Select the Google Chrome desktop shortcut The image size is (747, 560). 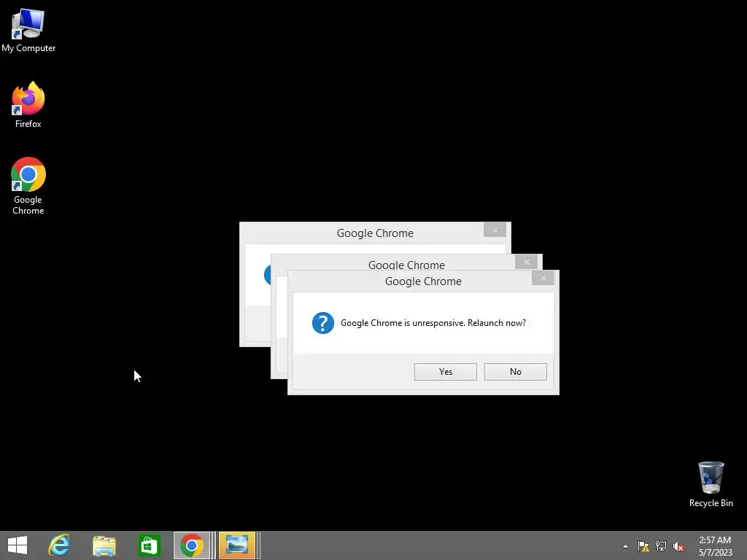point(28,186)
